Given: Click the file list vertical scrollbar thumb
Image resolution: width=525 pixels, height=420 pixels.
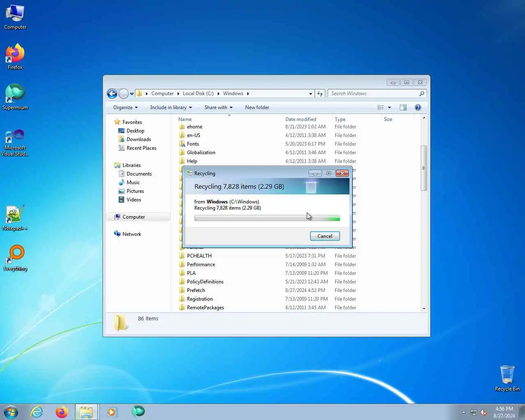Looking at the screenshot, I should coord(424,168).
